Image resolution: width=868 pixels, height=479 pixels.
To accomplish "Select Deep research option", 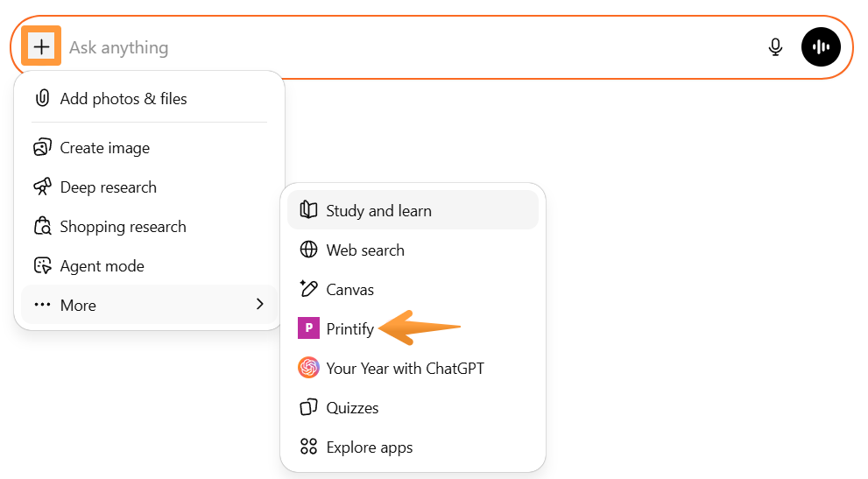I will [150, 187].
